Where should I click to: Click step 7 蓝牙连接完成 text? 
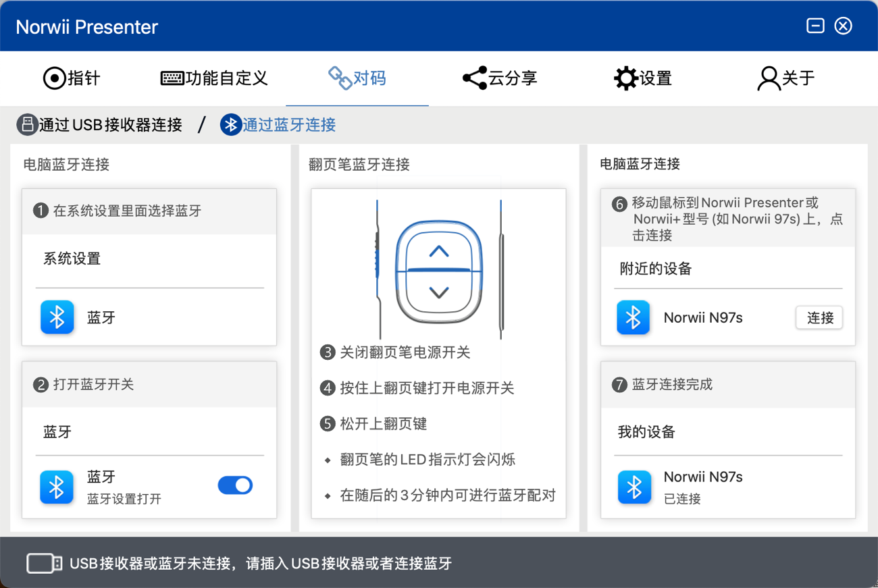pos(672,384)
